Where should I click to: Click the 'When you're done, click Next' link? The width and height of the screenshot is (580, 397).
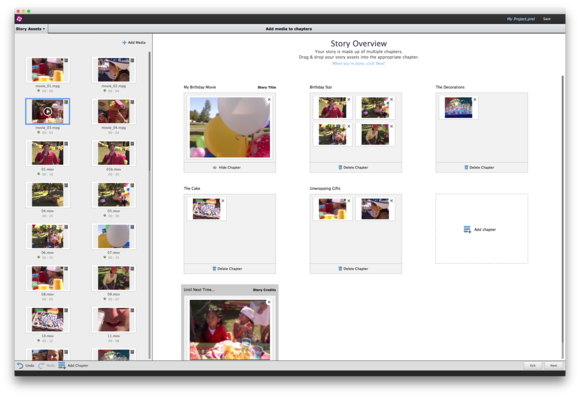[358, 64]
